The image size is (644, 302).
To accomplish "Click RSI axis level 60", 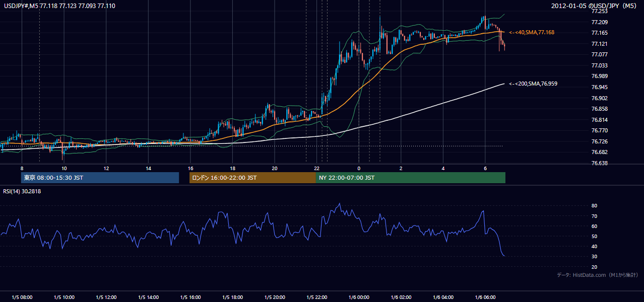I will 595,226.
